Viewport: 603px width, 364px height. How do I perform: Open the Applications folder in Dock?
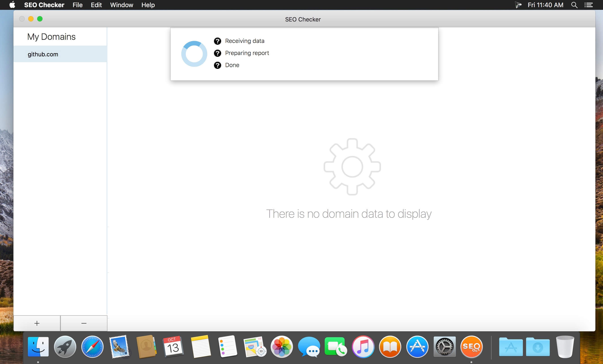[x=511, y=347]
